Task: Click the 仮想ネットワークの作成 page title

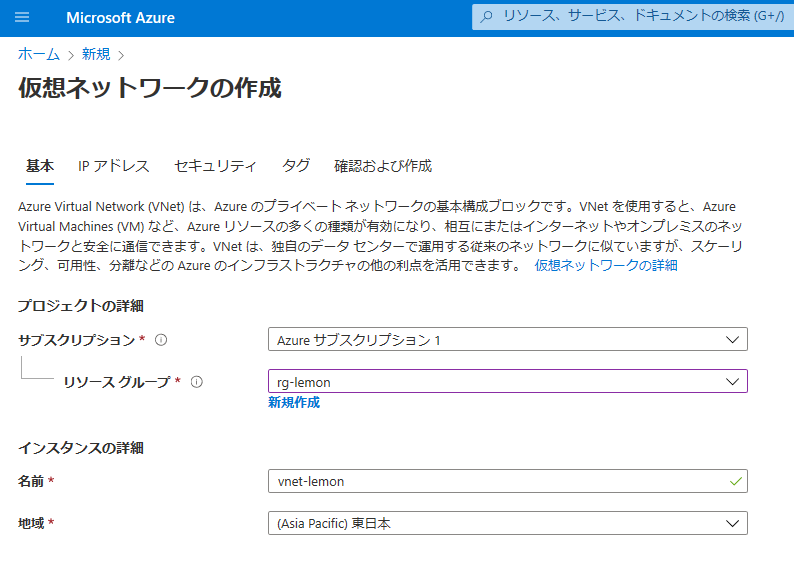Action: pos(150,88)
